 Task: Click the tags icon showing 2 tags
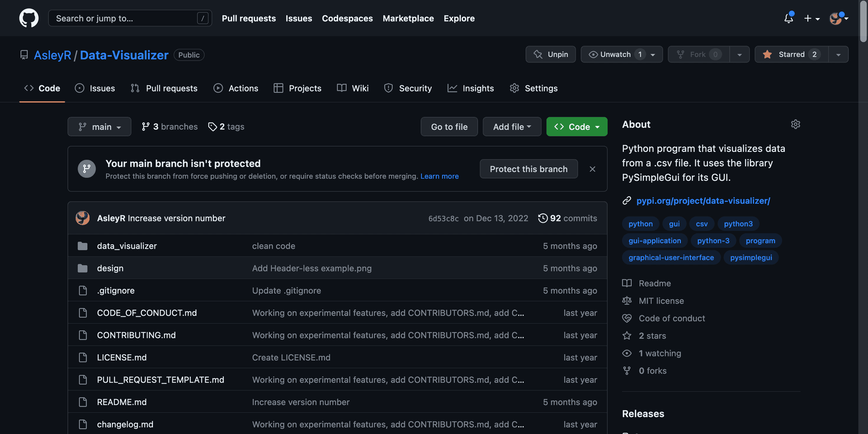(x=212, y=127)
